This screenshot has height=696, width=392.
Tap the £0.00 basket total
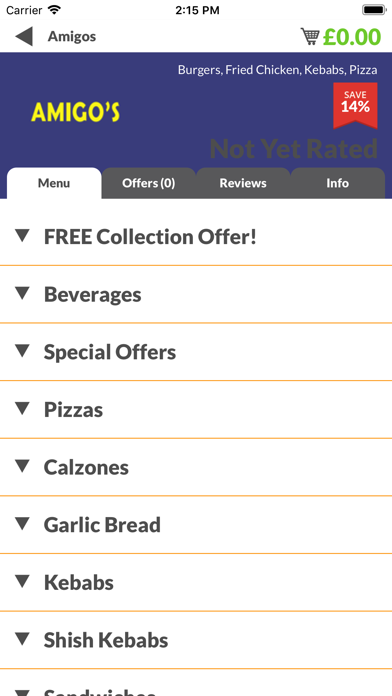352,37
